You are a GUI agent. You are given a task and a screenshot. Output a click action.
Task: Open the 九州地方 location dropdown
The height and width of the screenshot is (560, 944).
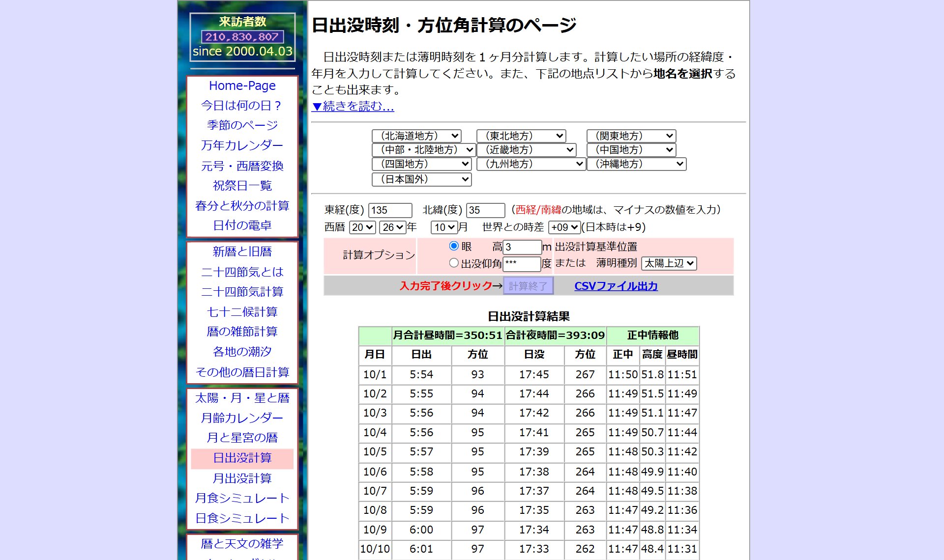coord(531,164)
